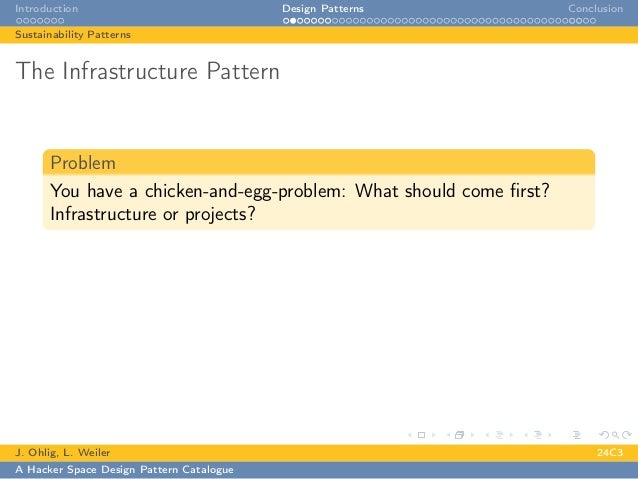The width and height of the screenshot is (638, 479).
Task: Jump to the Design Patterns section
Action: (x=323, y=9)
